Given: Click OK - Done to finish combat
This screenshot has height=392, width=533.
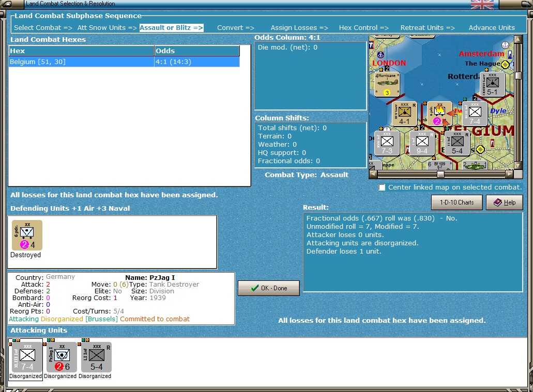Looking at the screenshot, I should [269, 288].
